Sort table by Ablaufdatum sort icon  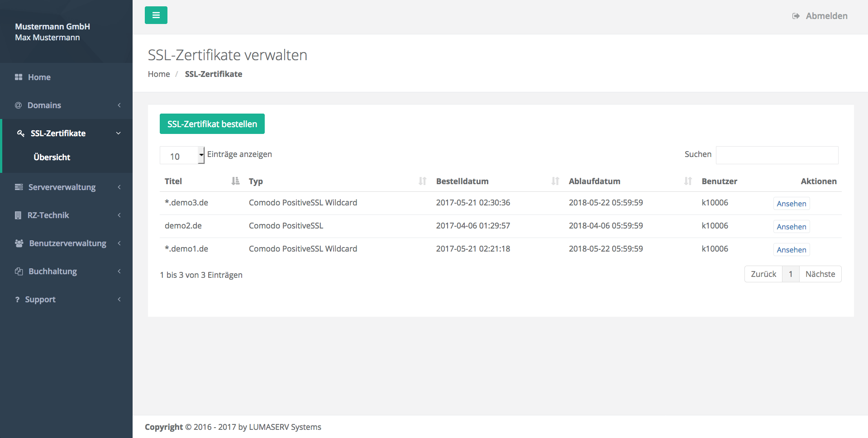point(688,181)
